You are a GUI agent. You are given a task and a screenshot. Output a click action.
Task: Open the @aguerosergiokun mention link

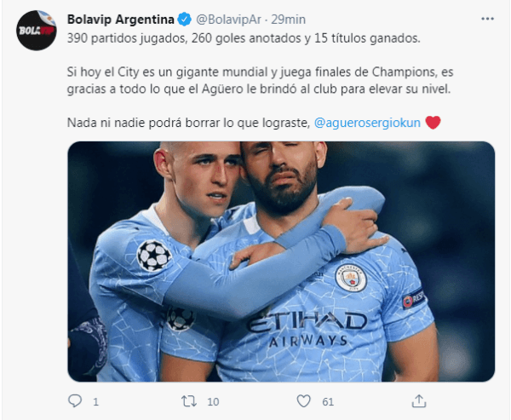(x=367, y=123)
